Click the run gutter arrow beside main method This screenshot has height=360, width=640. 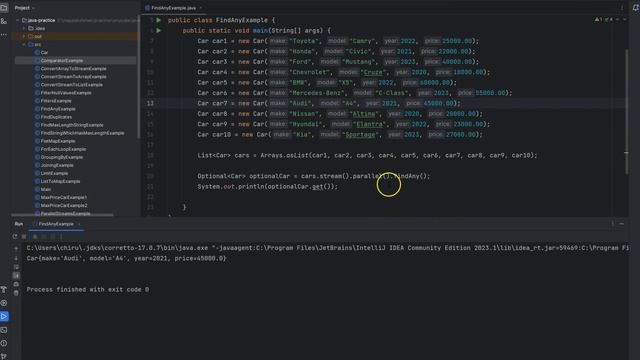pyautogui.click(x=159, y=31)
